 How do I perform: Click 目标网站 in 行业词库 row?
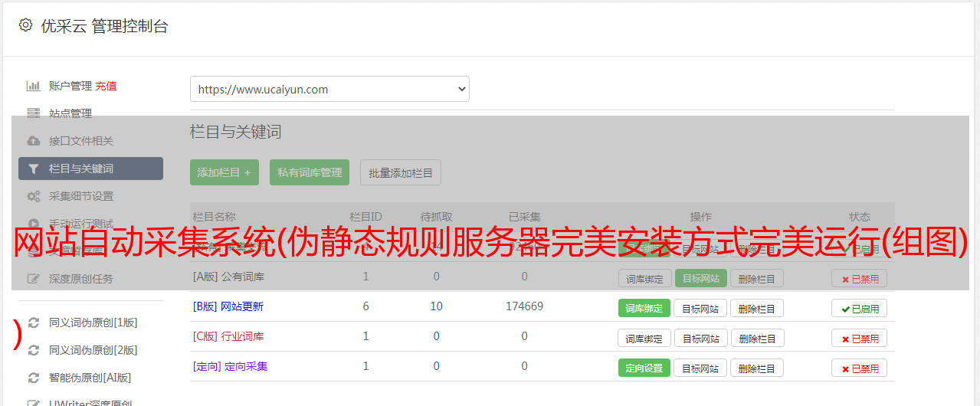point(700,338)
